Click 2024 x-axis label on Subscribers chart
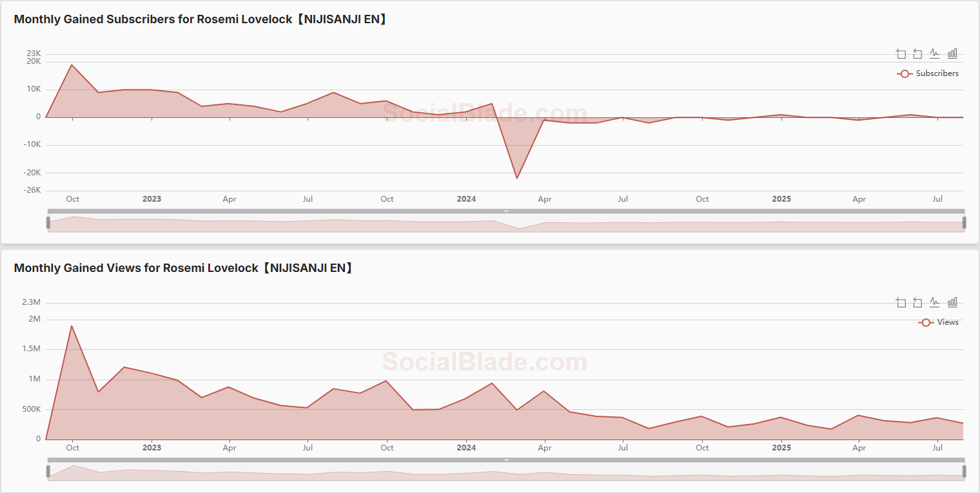 click(x=466, y=199)
